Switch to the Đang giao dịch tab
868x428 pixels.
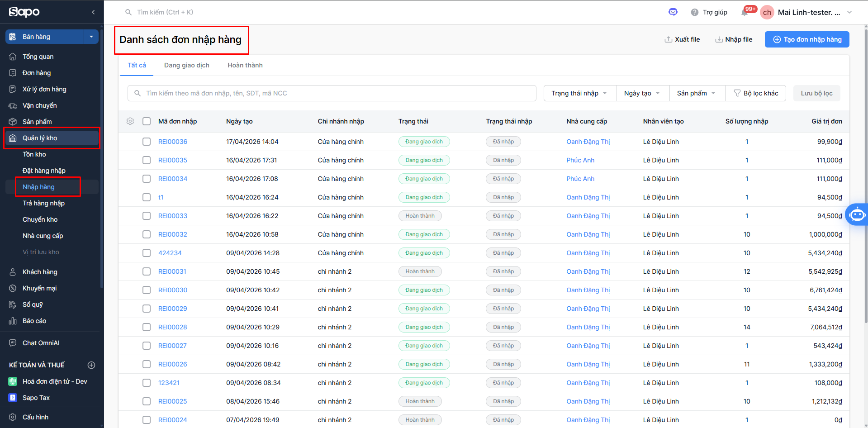click(186, 65)
